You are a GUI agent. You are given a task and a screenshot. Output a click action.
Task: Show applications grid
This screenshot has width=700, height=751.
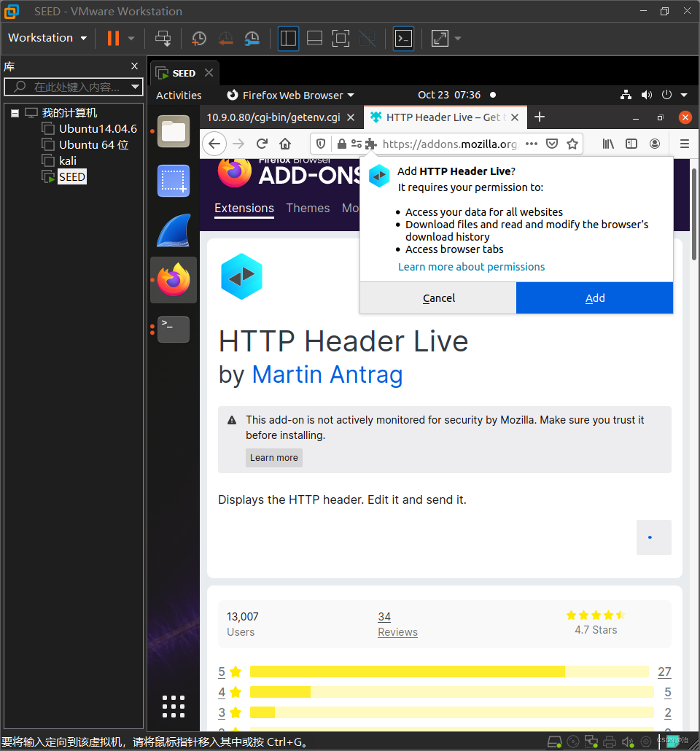click(x=174, y=707)
